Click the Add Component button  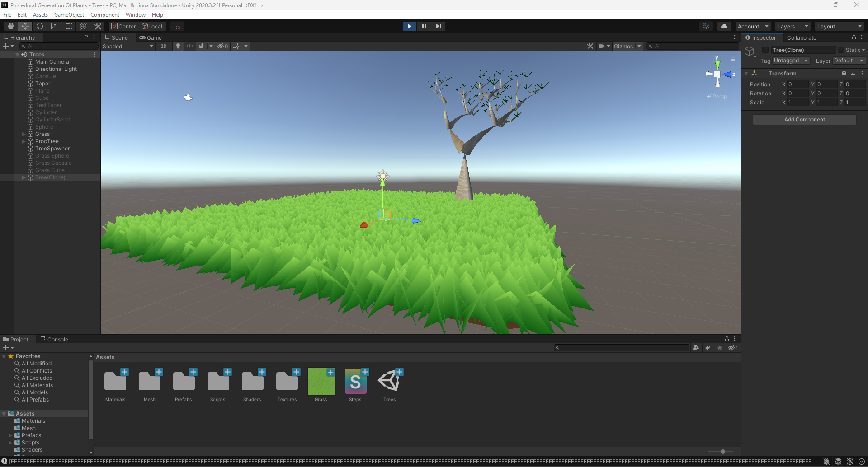pyautogui.click(x=804, y=119)
